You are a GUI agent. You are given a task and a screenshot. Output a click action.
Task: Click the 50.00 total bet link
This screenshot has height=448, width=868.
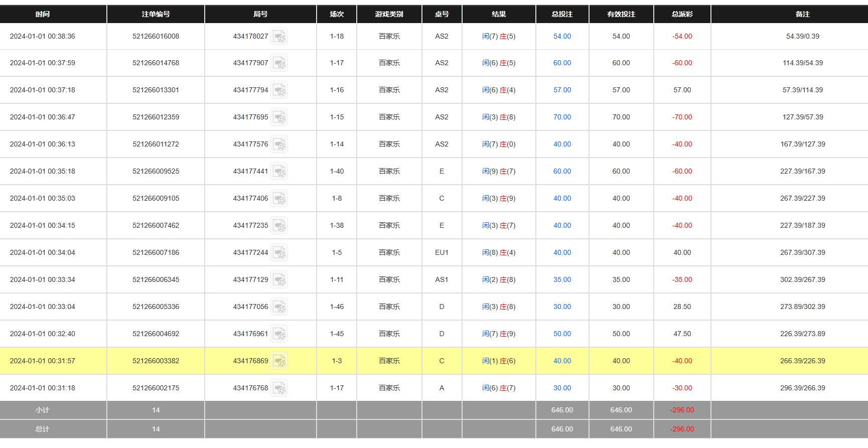point(562,334)
